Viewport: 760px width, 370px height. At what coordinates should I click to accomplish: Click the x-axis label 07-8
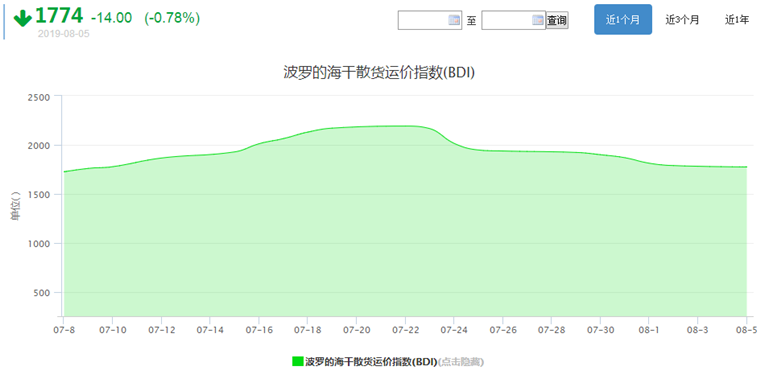(63, 330)
